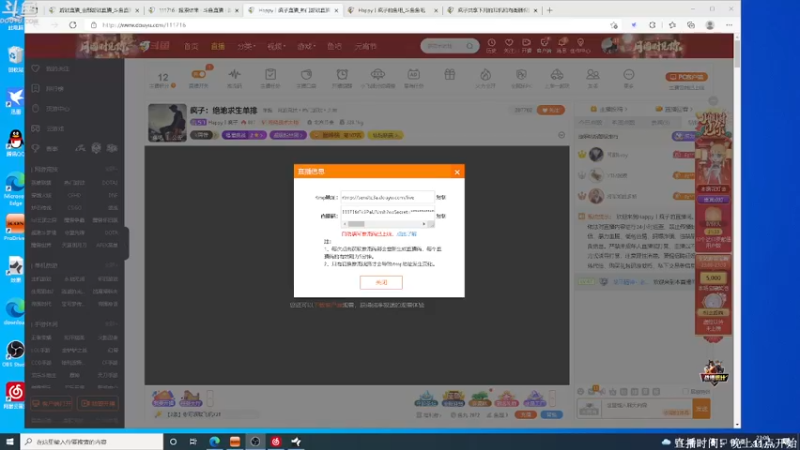Switch to the fifth browser tab

493,10
